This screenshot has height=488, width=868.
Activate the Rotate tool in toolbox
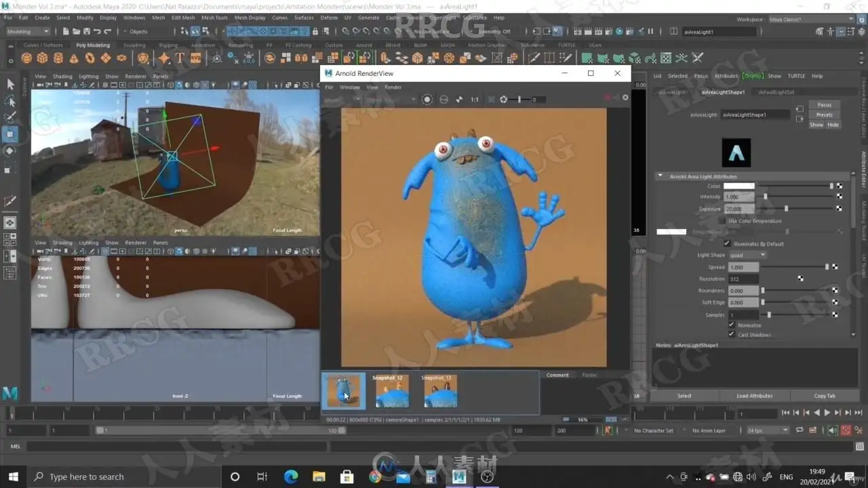(10, 150)
